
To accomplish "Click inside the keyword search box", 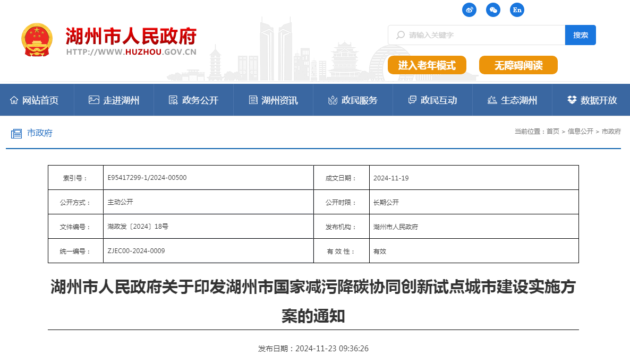I will coord(467,35).
